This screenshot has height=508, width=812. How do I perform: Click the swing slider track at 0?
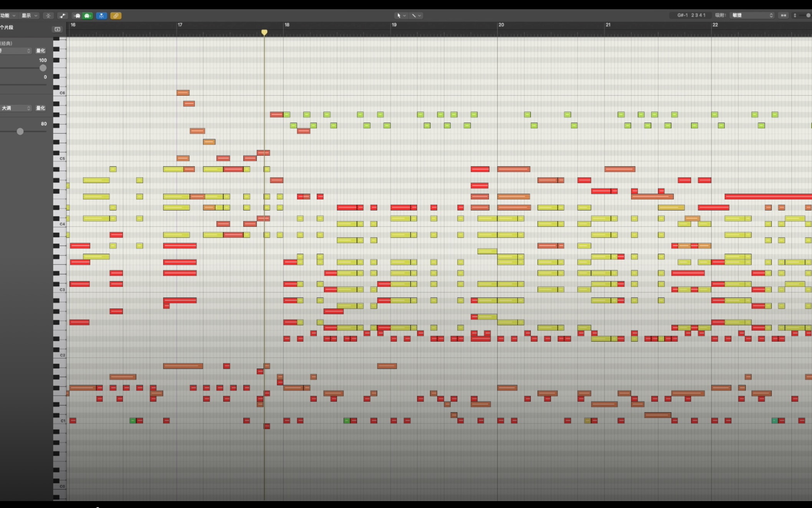click(x=23, y=84)
